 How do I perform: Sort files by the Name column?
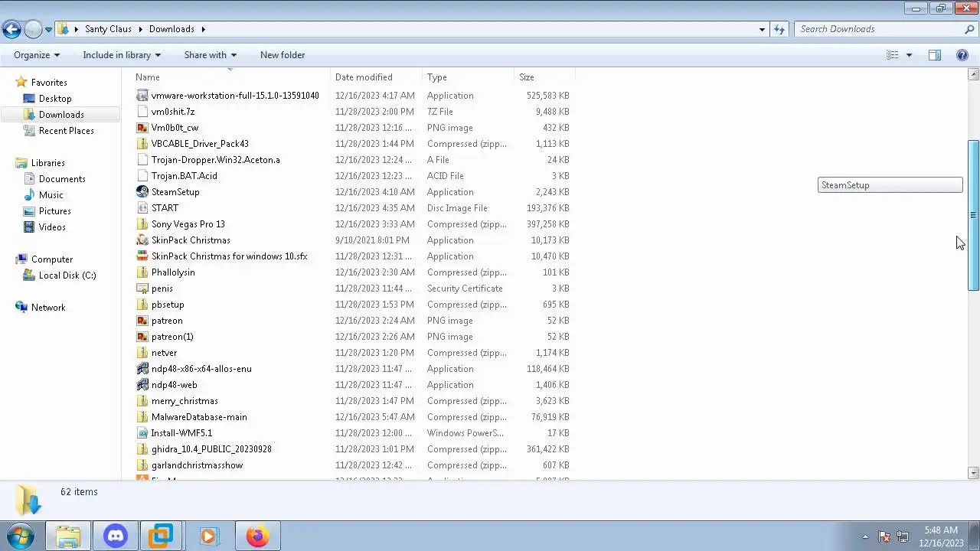233,77
